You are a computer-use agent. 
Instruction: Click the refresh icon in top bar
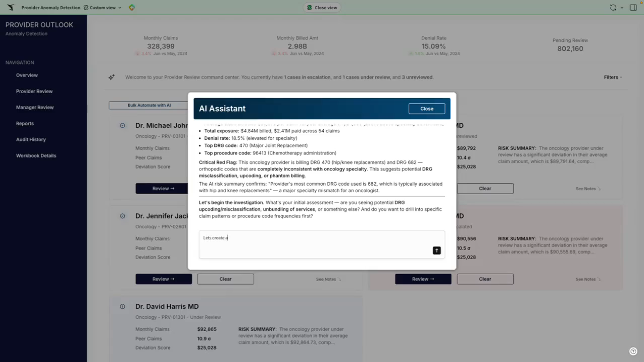(613, 8)
